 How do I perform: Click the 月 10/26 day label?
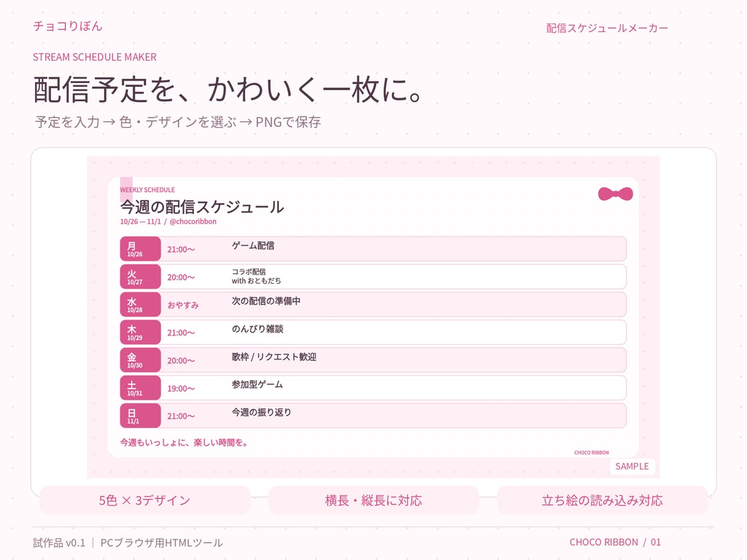140,249
